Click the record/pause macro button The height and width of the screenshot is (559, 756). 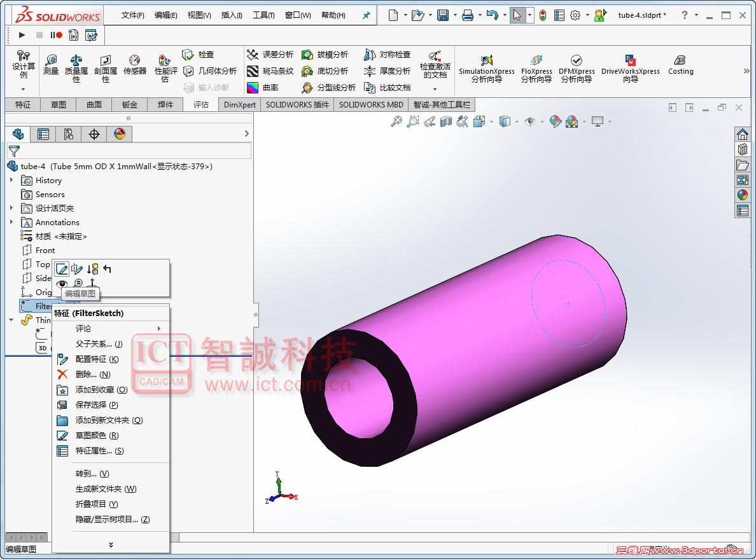[x=57, y=35]
